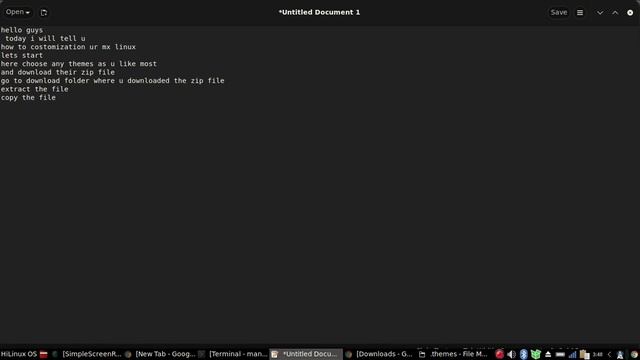
Task: Click the 'lets start' line
Action: pyautogui.click(x=22, y=55)
